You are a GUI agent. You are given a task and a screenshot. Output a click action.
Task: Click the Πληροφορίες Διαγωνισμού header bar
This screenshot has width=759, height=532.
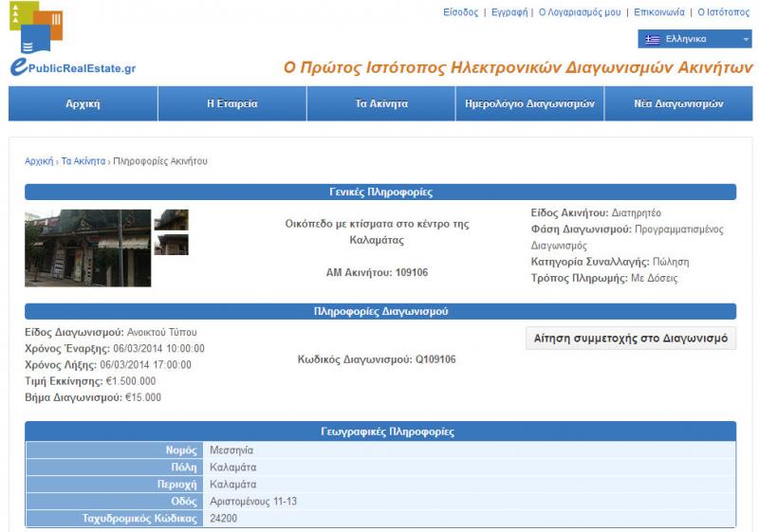380,311
